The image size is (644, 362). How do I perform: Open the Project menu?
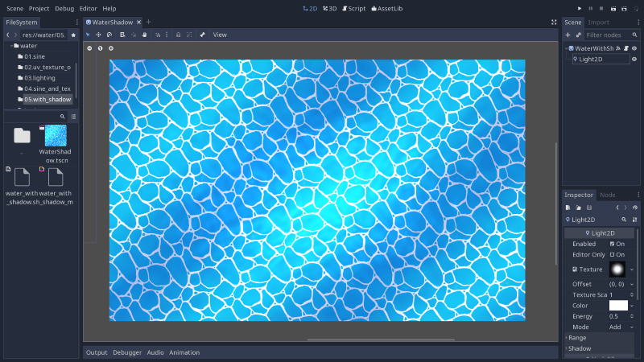click(x=39, y=9)
